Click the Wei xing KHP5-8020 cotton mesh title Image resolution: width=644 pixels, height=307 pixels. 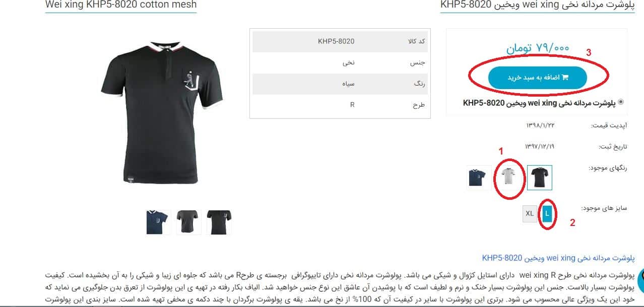[121, 5]
